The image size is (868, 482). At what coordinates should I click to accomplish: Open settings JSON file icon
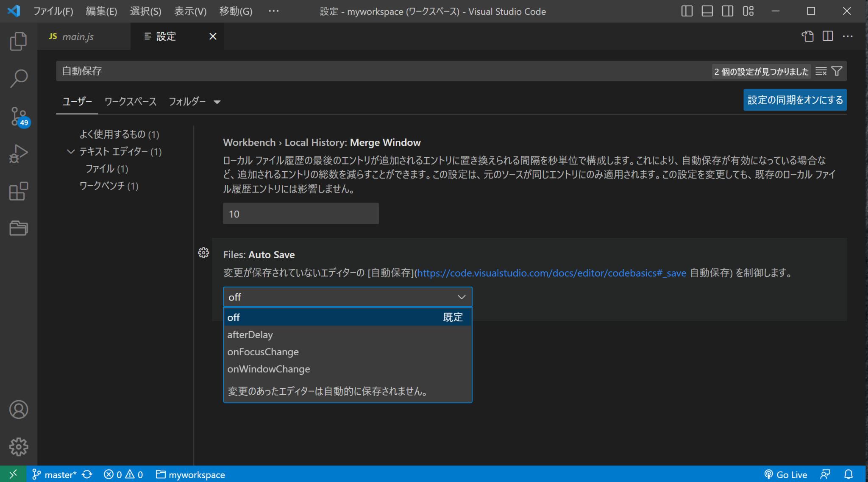tap(807, 36)
